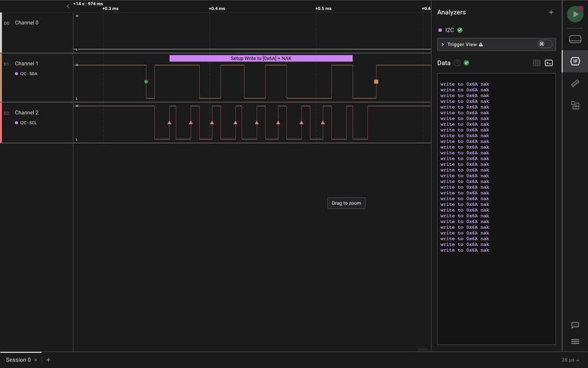Screen dimensions: 588x368
Task: Add a new session tab
Action: tap(48, 360)
